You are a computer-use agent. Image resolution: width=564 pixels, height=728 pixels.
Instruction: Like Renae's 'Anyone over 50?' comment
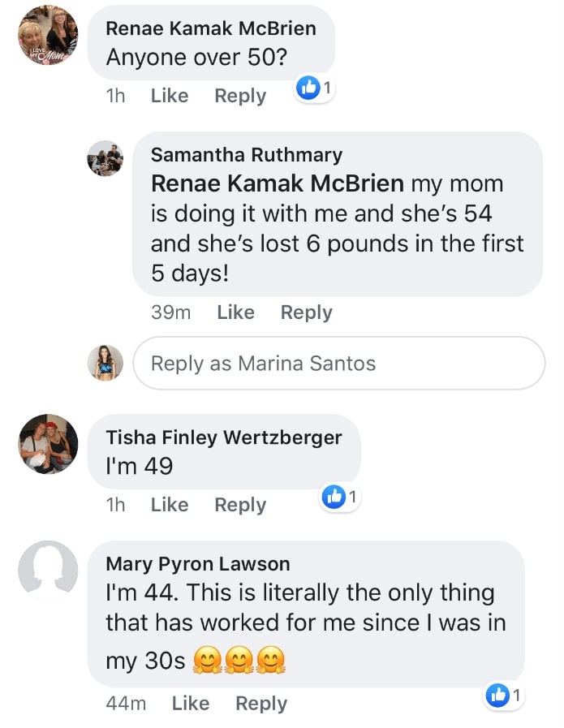pyautogui.click(x=170, y=96)
